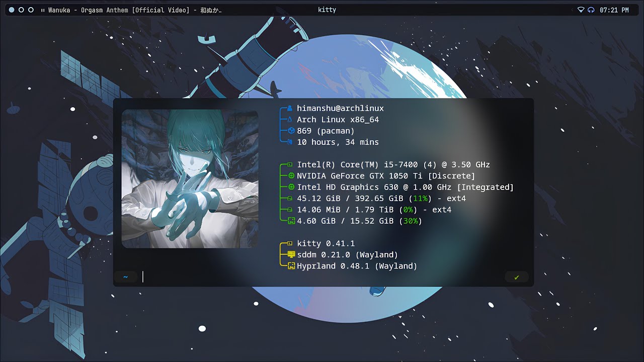The height and width of the screenshot is (362, 644).
Task: Click the kitty window title in top bar
Action: [327, 10]
